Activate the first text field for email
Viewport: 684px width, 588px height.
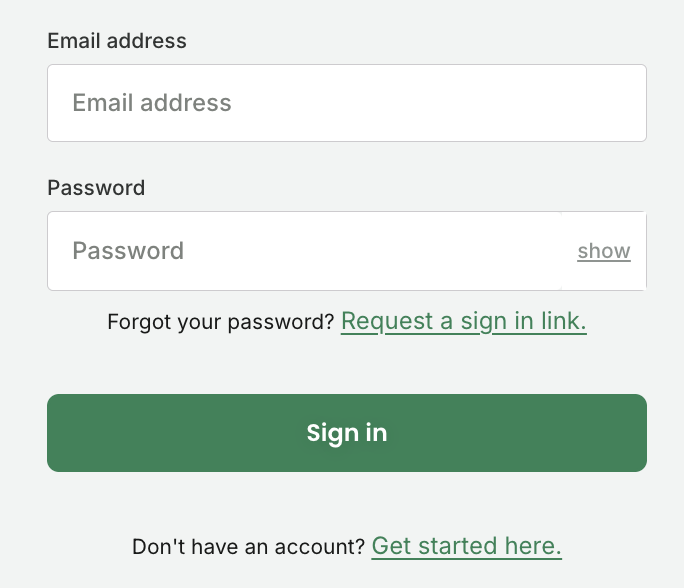(x=346, y=103)
